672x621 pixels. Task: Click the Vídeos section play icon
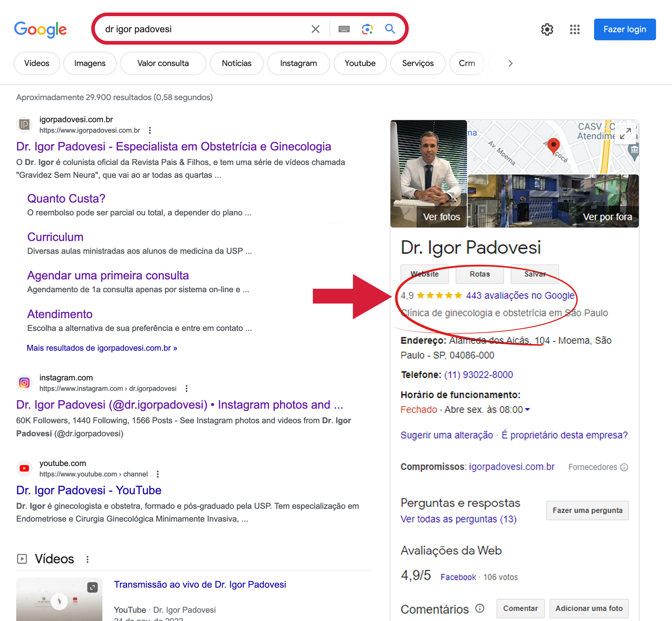coord(22,559)
